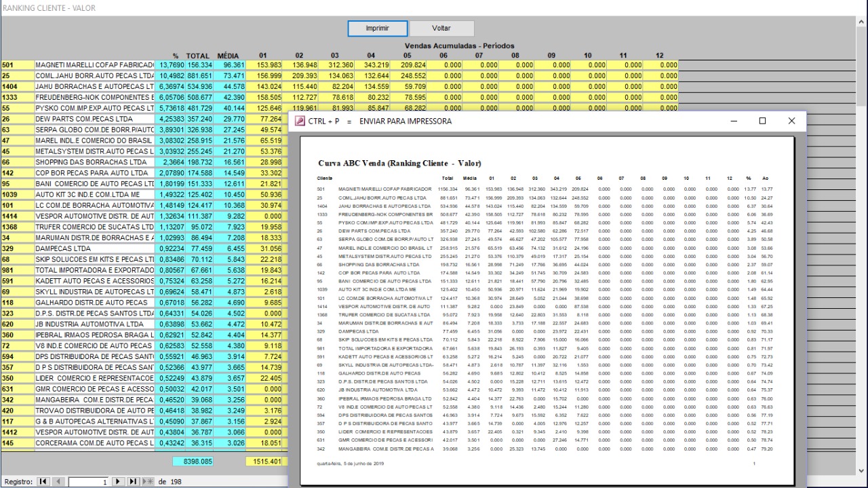Go to previous record navigation icon
The image size is (868, 488).
point(58,481)
